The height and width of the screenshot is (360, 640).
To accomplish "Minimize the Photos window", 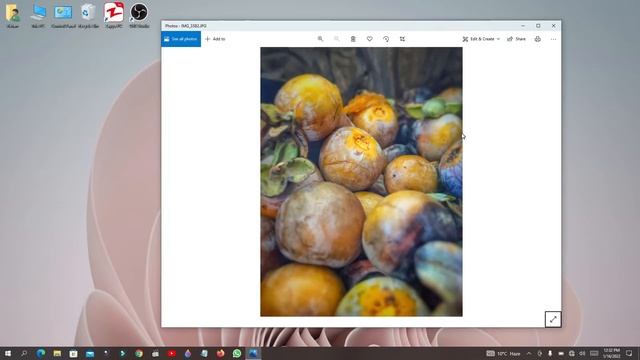I will pos(523,26).
